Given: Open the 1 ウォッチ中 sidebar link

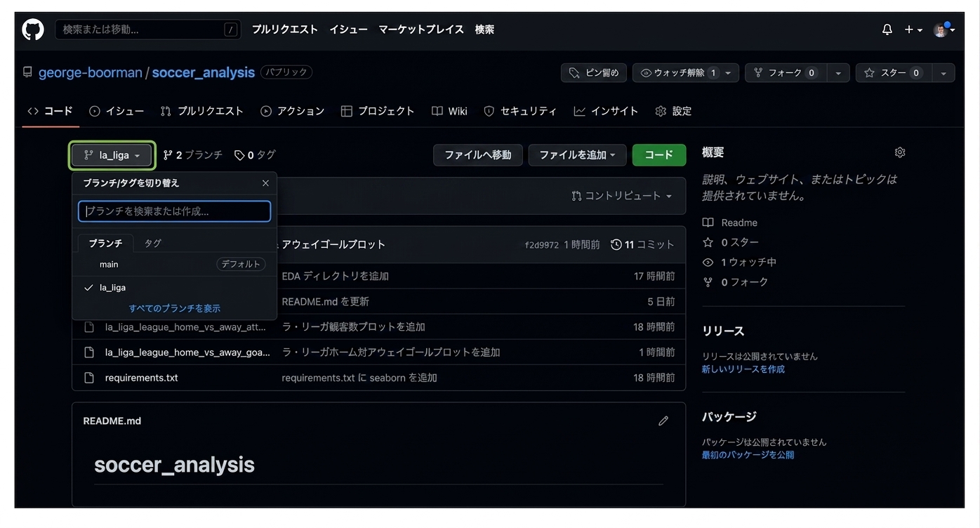Looking at the screenshot, I should click(x=739, y=262).
